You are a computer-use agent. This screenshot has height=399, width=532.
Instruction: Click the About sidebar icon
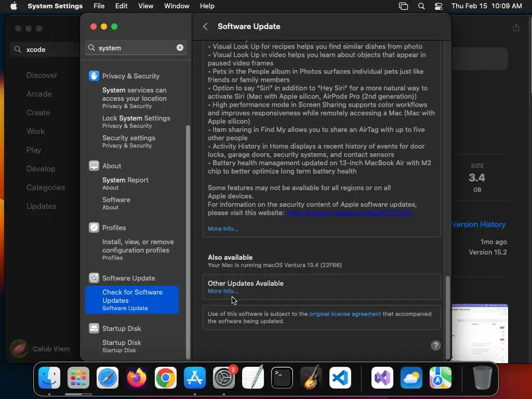tap(94, 166)
